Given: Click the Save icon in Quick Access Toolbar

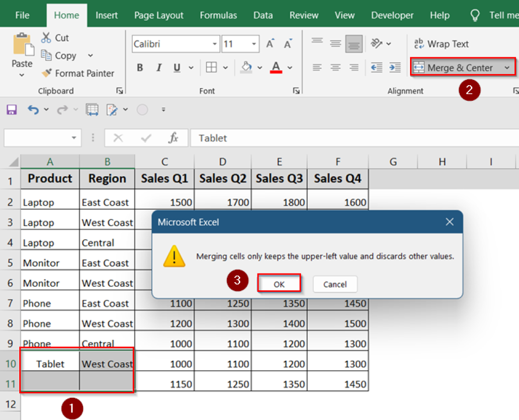Looking at the screenshot, I should point(11,109).
